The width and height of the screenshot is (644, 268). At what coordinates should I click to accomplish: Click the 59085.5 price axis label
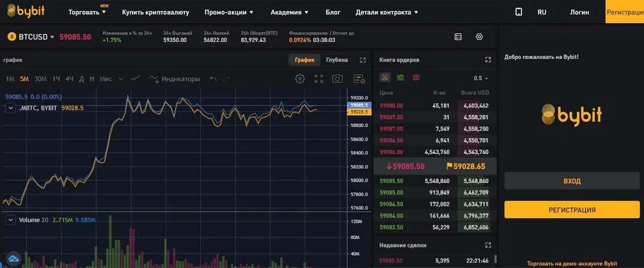click(358, 105)
